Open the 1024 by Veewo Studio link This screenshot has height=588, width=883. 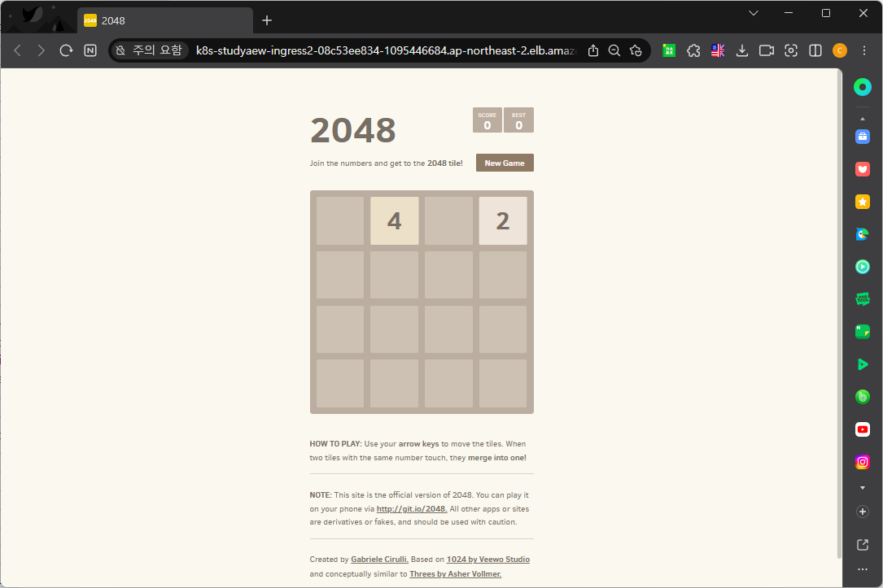coord(488,560)
